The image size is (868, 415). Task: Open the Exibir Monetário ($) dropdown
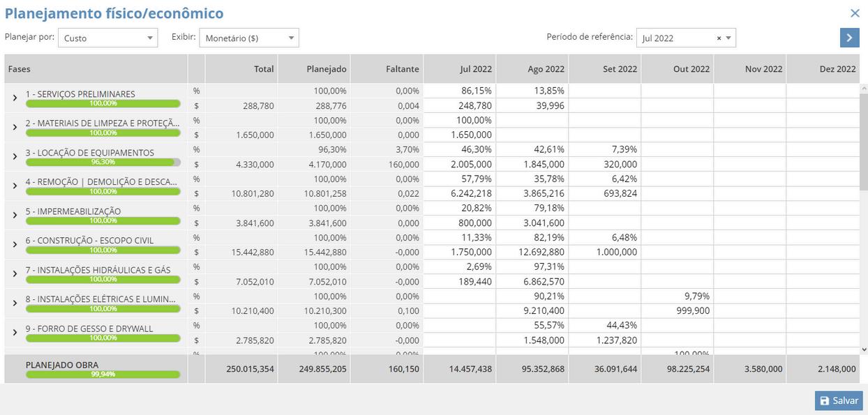[x=249, y=38]
